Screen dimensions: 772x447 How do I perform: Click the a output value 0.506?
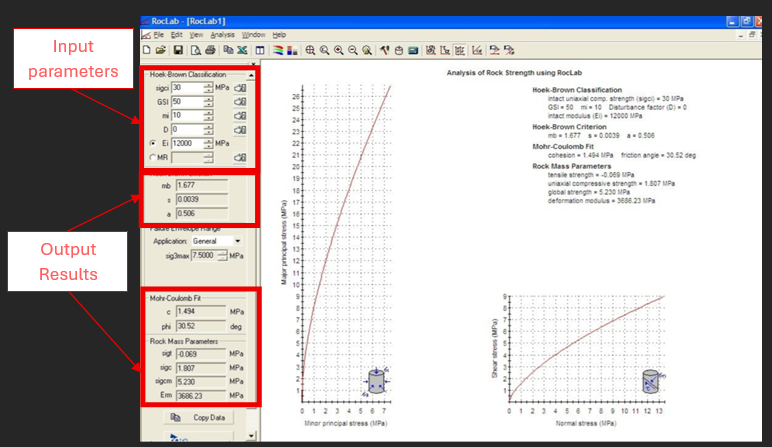pos(202,214)
